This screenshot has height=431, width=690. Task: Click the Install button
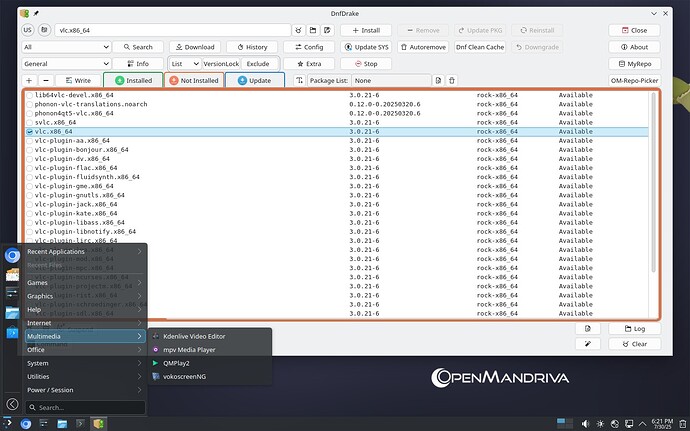(x=366, y=30)
